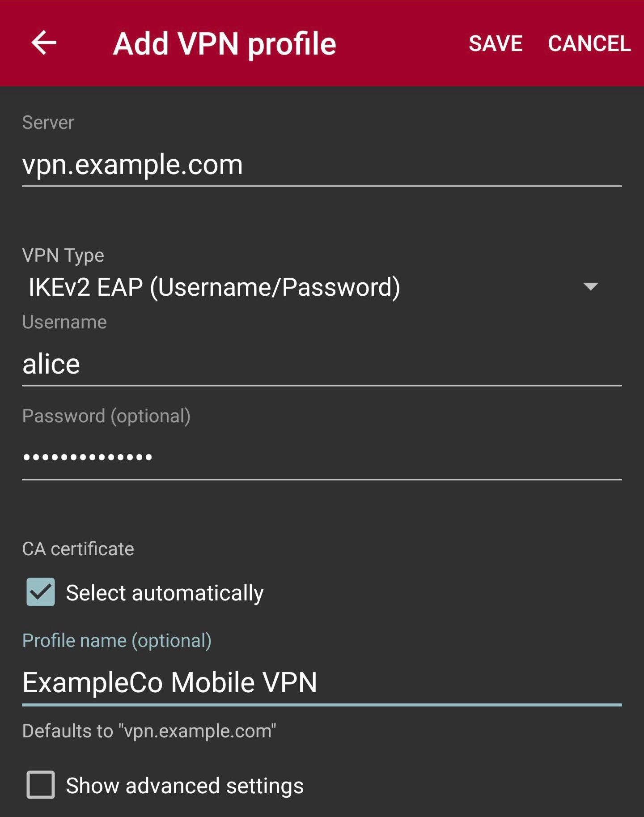
Task: Click the "Add VPN profile" title
Action: 225,44
